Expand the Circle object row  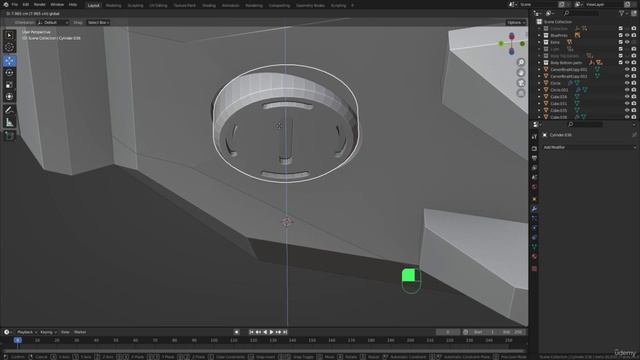(x=540, y=83)
